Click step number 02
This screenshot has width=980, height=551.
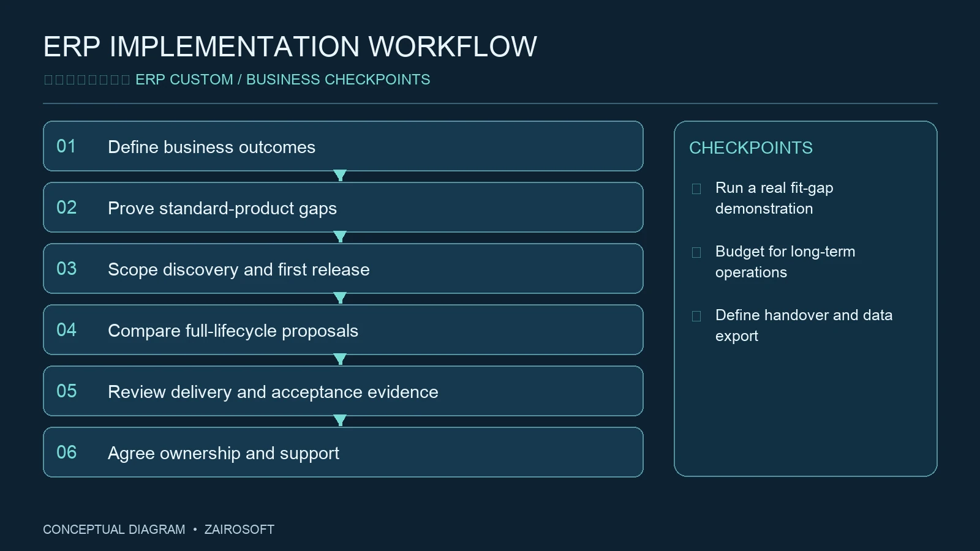tap(66, 208)
